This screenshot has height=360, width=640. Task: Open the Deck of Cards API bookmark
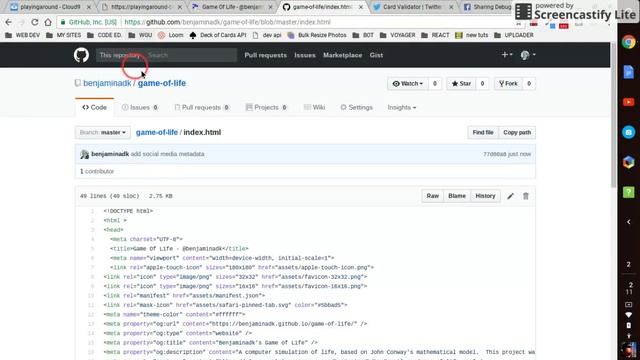click(x=218, y=36)
